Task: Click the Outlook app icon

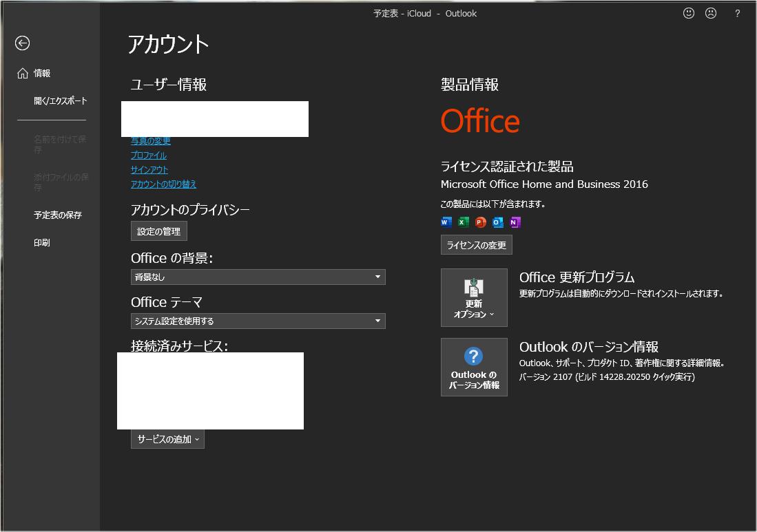Action: click(x=497, y=222)
